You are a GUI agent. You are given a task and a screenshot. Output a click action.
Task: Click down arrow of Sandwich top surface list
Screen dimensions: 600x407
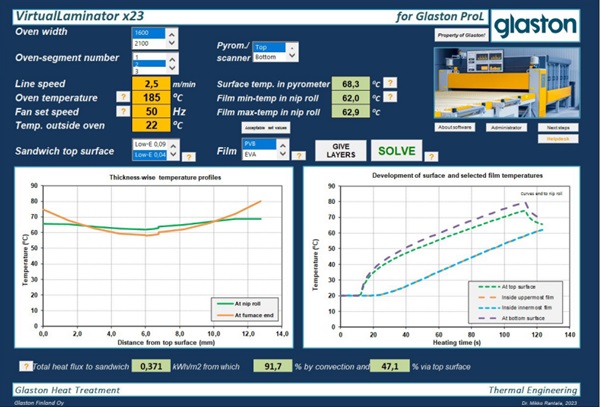coord(173,155)
